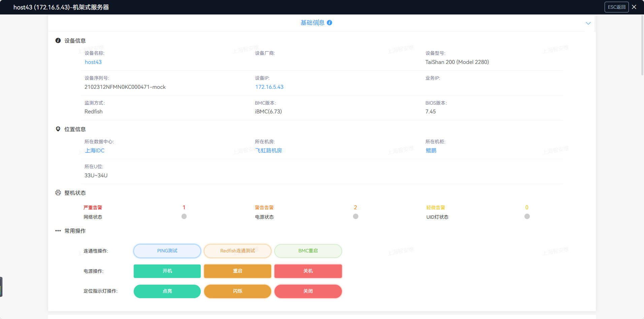
Task: Click the page vertical scrollbar
Action: (x=642, y=45)
